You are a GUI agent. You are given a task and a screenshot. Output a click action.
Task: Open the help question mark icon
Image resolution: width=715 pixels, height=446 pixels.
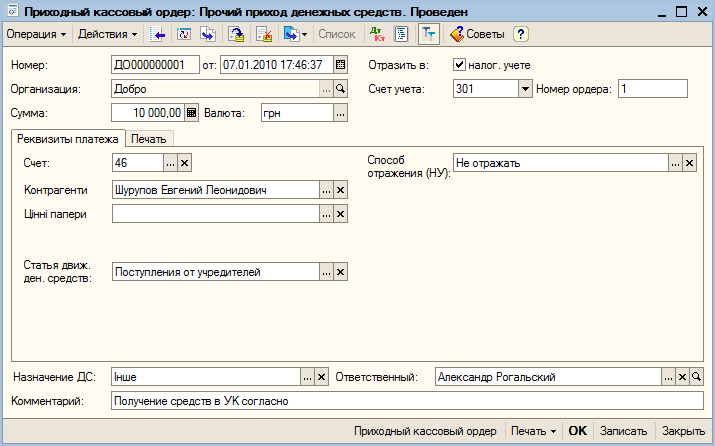[521, 34]
